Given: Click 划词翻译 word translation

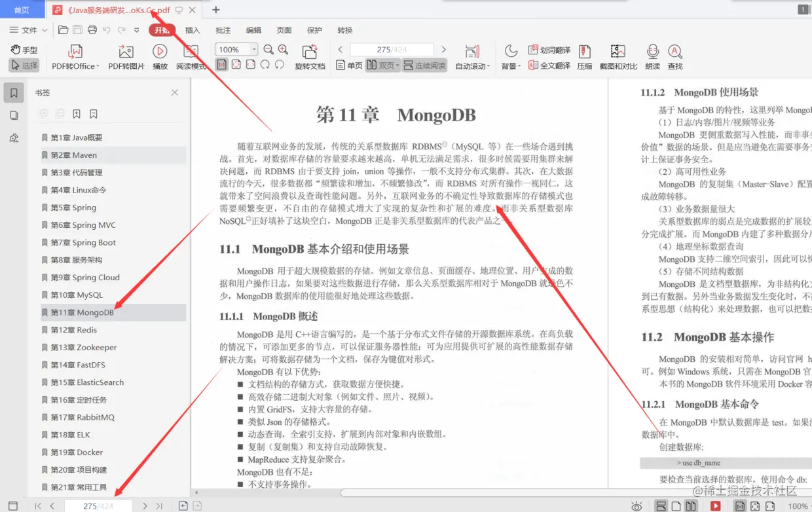Looking at the screenshot, I should click(x=549, y=50).
